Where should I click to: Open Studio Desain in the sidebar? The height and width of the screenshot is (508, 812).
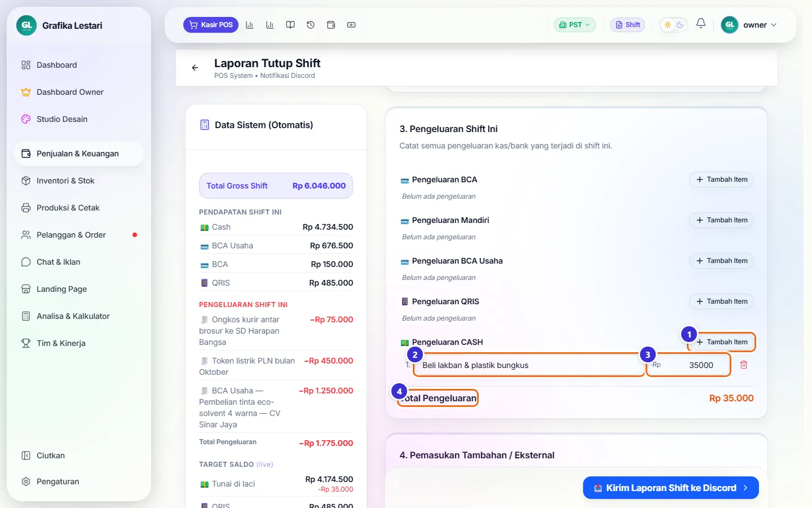(79, 119)
